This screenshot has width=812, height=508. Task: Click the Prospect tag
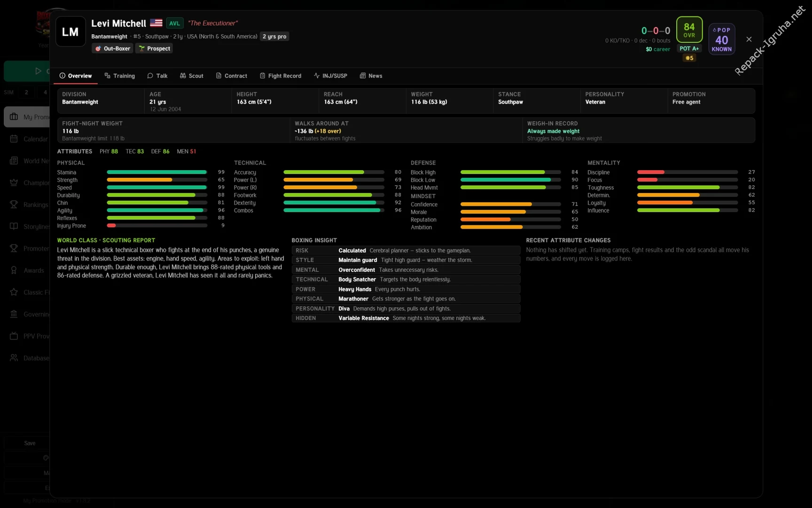(154, 48)
